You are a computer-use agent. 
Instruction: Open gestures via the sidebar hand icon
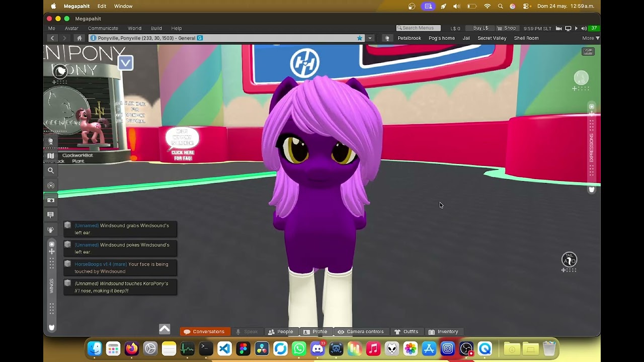point(51,230)
